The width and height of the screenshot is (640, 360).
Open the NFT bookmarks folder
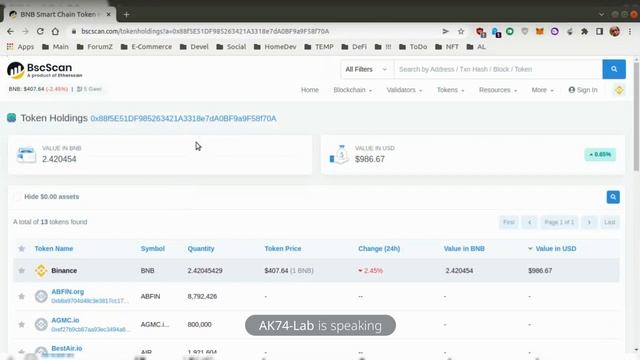coord(447,47)
